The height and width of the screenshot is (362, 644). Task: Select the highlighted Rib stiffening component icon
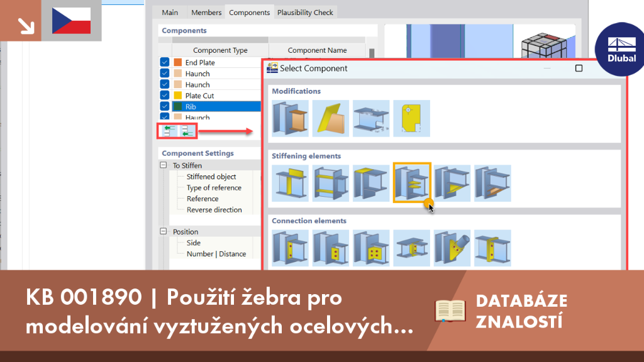411,183
